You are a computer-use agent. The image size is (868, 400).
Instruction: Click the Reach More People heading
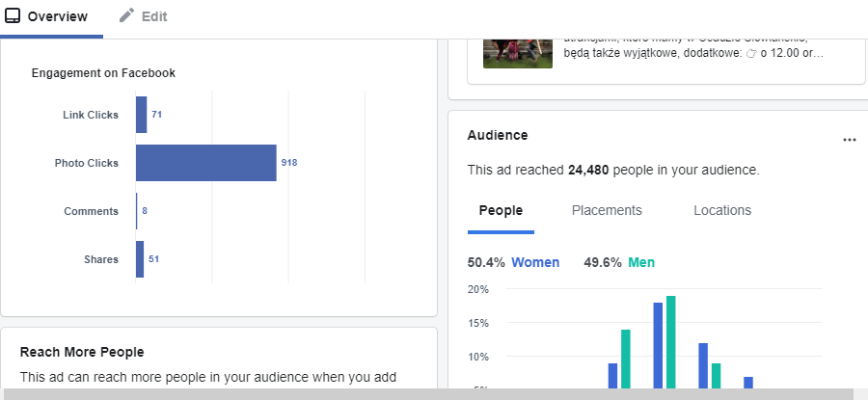[82, 352]
